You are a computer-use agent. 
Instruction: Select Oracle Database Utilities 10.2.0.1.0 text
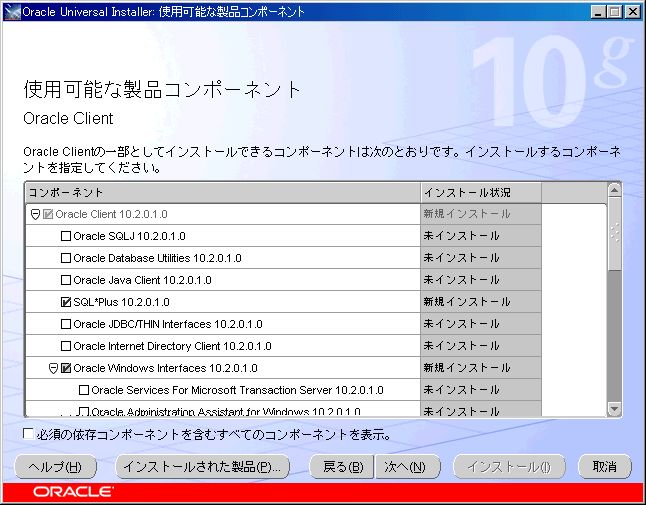157,258
